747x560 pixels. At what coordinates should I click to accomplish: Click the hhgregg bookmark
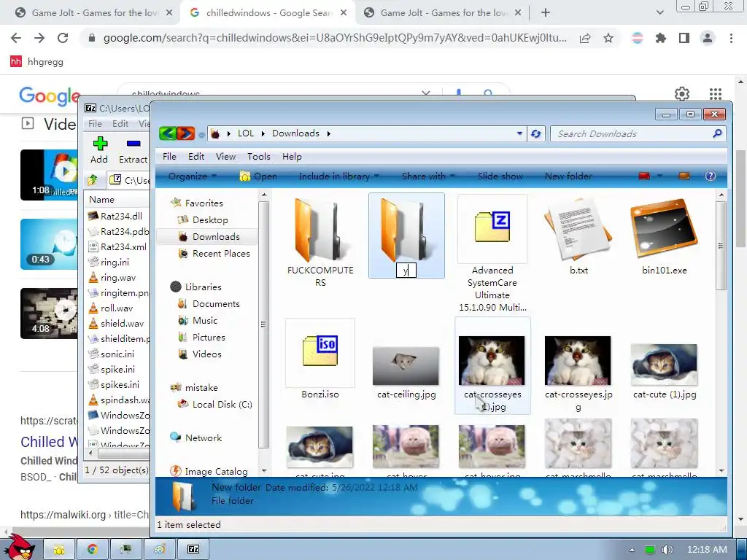click(37, 61)
